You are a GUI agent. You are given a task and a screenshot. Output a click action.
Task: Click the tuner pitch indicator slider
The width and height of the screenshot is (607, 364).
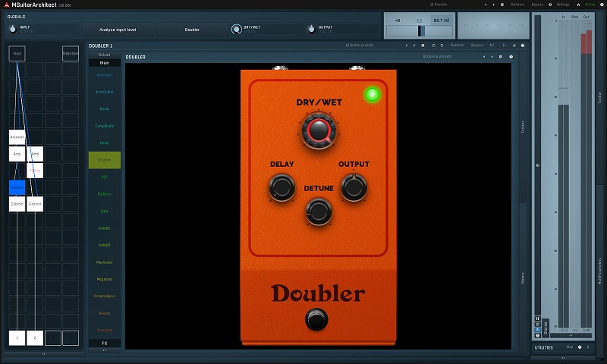[418, 30]
